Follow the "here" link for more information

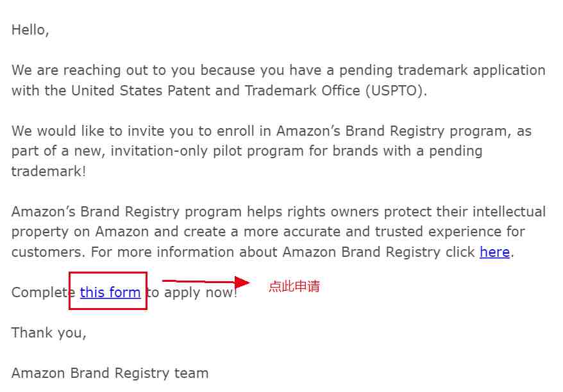click(x=494, y=252)
